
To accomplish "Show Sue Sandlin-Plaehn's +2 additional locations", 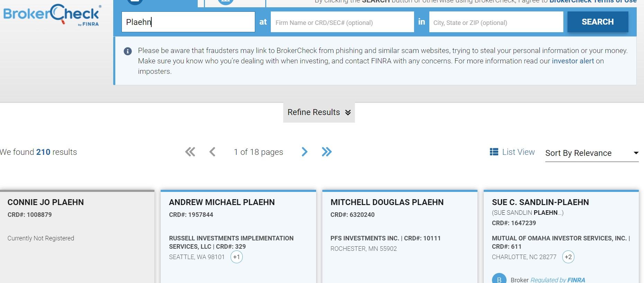I will [x=568, y=257].
